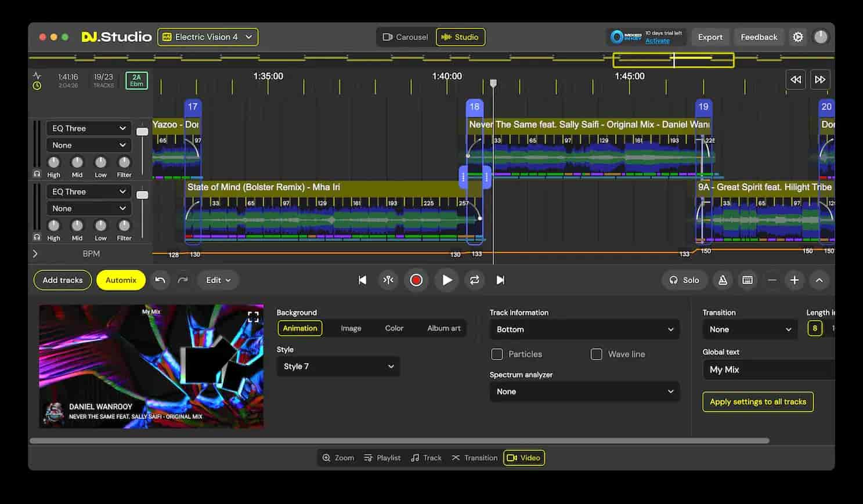Click the undo arrow icon
This screenshot has height=504, width=863.
[160, 280]
